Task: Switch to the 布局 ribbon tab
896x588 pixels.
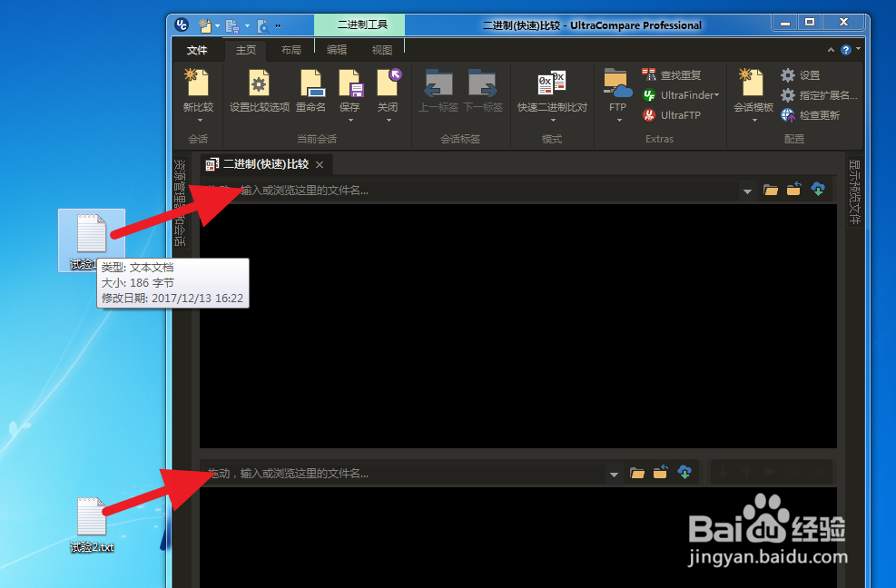Action: click(x=290, y=50)
